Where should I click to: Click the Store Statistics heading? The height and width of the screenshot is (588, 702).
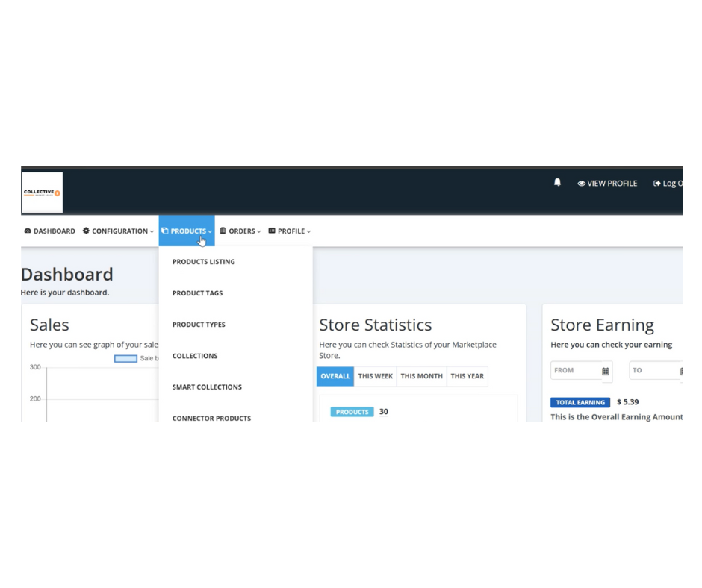click(375, 325)
